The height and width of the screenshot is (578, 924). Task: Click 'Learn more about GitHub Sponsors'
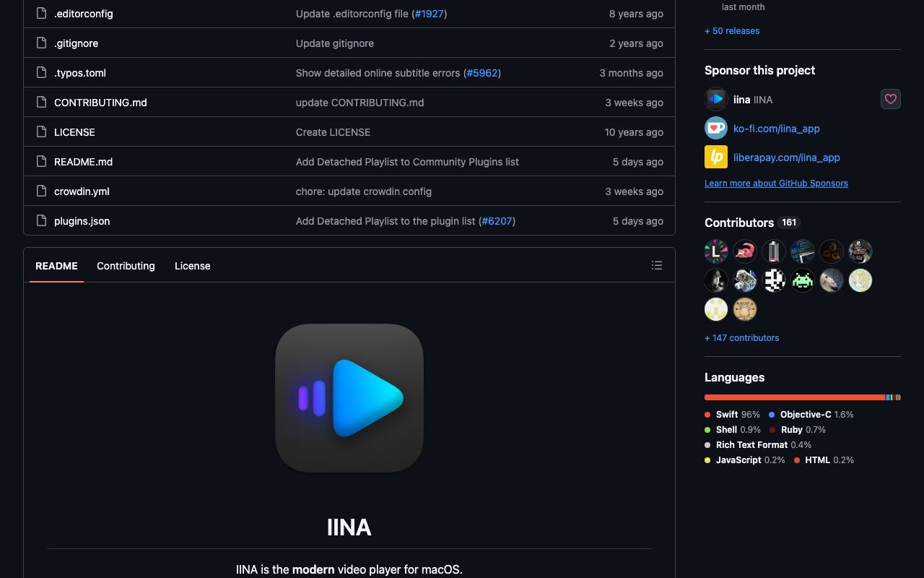(x=776, y=183)
